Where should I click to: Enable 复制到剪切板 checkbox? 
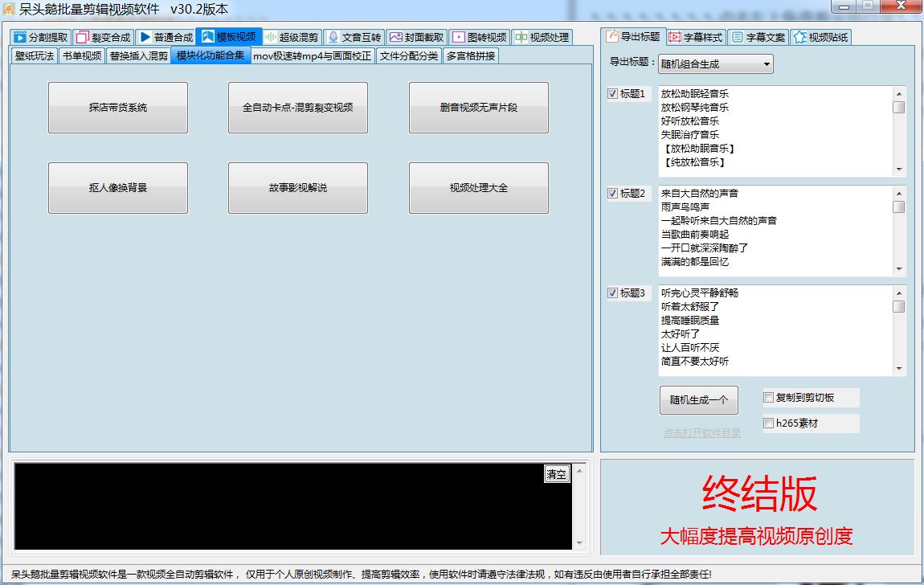pos(768,398)
